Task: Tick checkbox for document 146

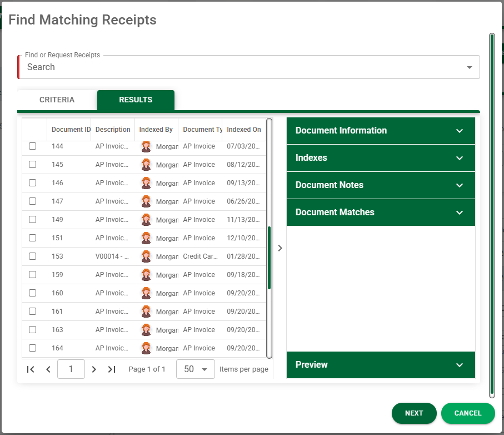Action: pos(32,183)
